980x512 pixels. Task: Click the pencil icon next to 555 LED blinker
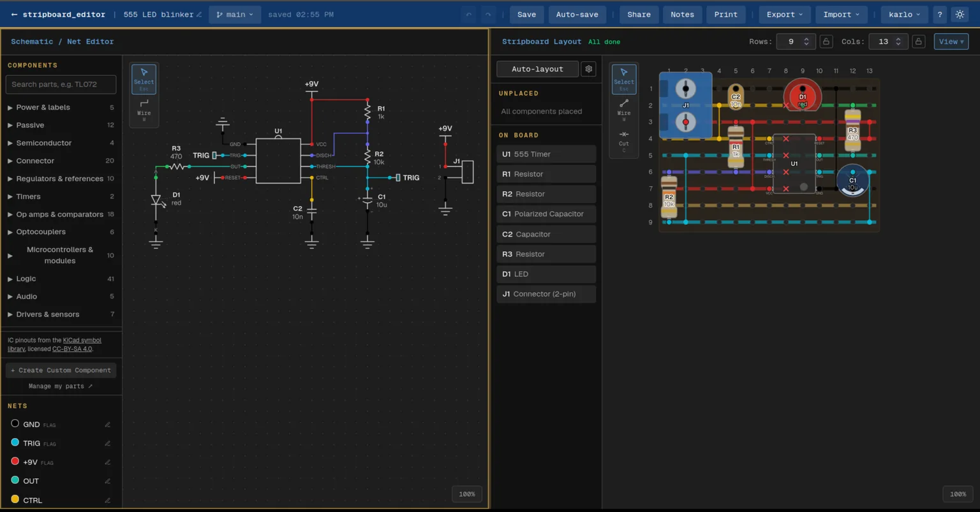pyautogui.click(x=199, y=15)
